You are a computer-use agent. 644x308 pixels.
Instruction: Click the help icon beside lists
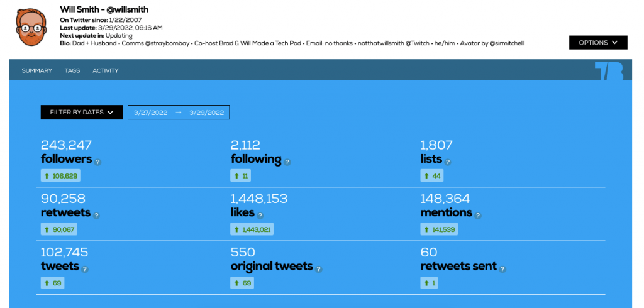pyautogui.click(x=448, y=162)
